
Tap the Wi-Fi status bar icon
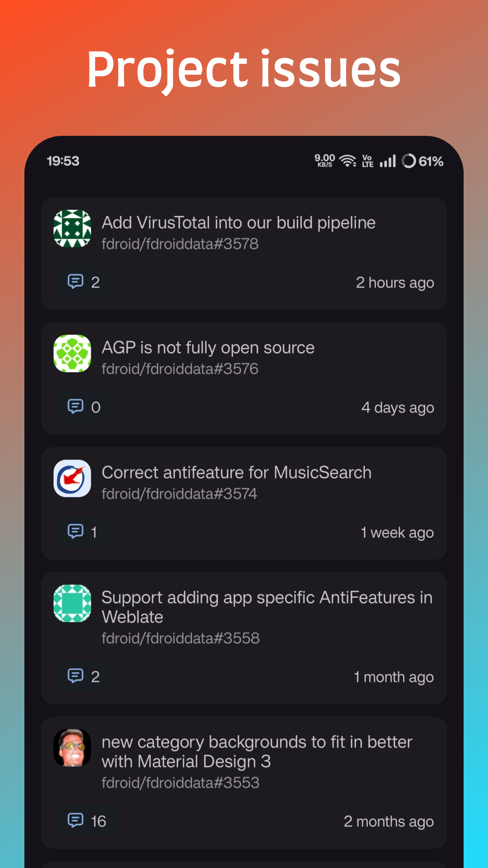[348, 161]
